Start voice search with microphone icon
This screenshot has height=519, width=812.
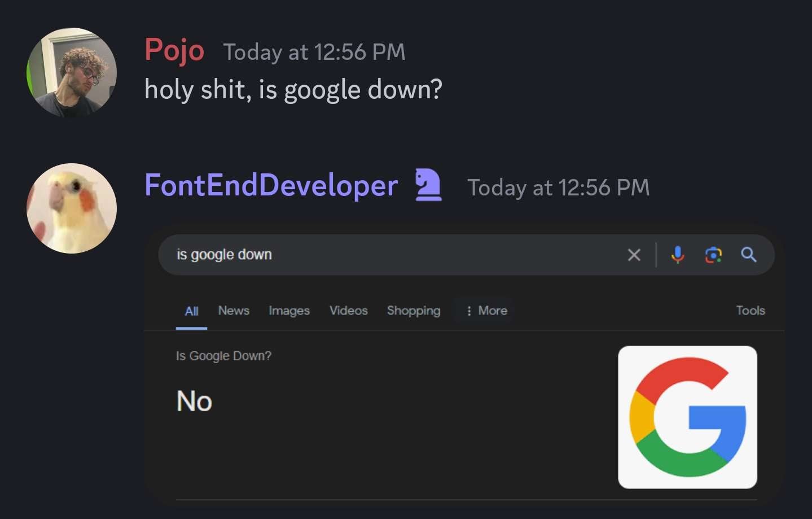[678, 255]
